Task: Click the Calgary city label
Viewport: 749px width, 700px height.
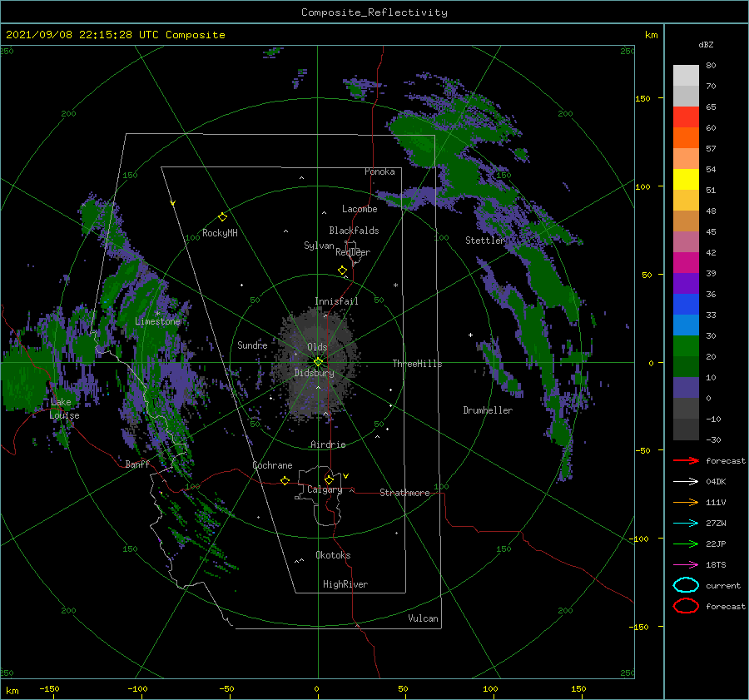Action: click(x=325, y=489)
